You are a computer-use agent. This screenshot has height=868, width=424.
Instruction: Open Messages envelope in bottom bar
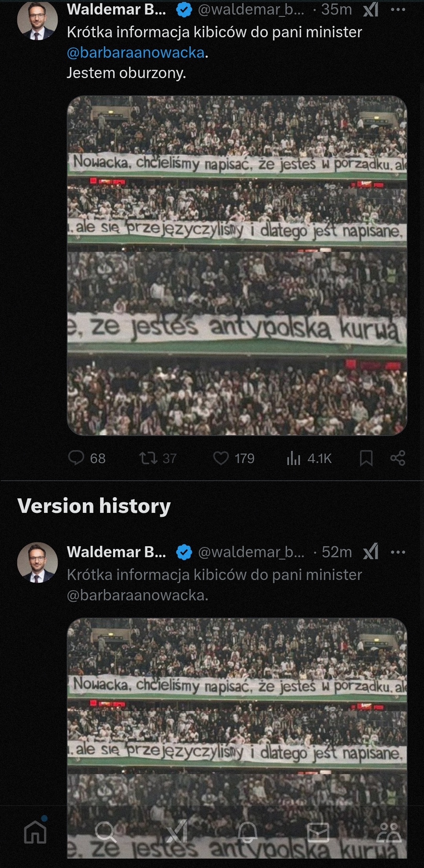tap(318, 832)
